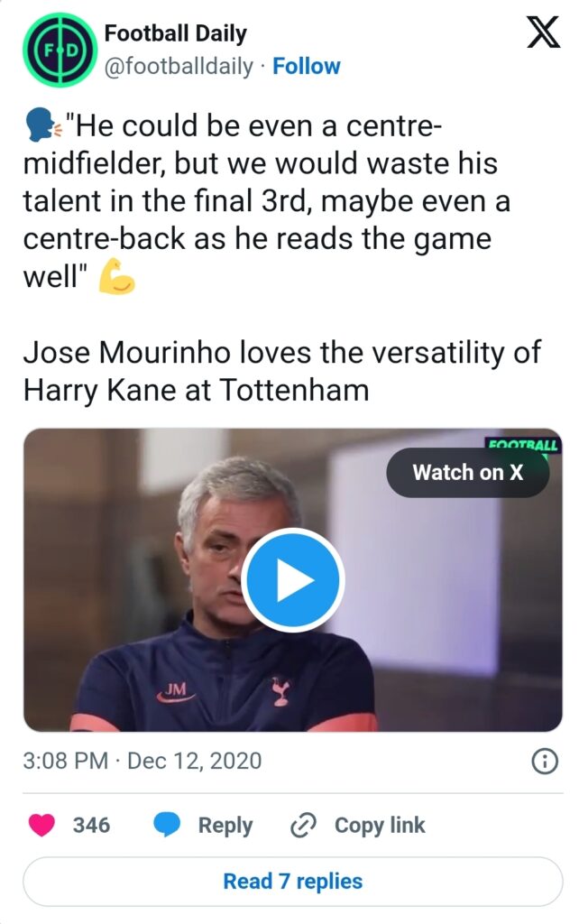This screenshot has height=924, width=579.
Task: Open Read 7 replies
Action: (293, 881)
